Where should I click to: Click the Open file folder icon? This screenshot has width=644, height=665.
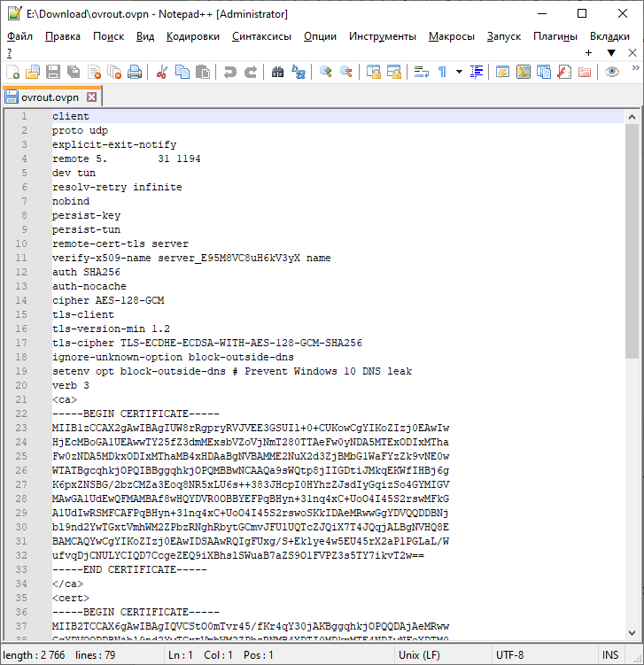(x=33, y=72)
